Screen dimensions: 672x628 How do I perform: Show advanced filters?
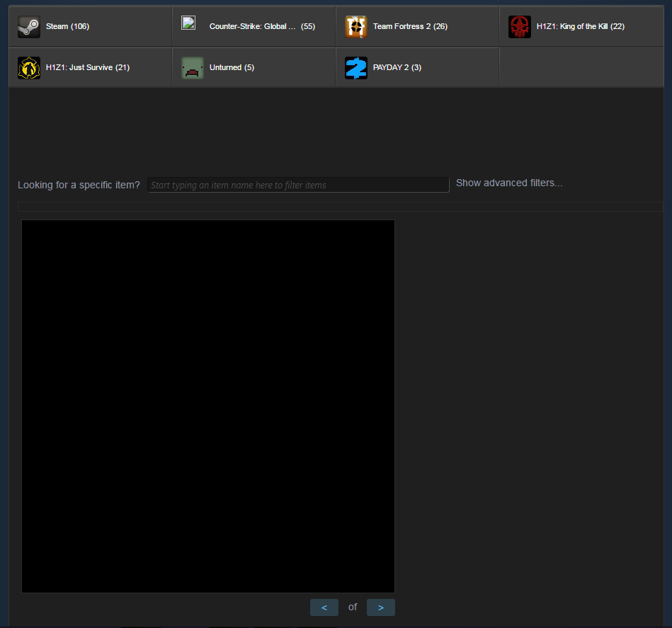pyautogui.click(x=509, y=183)
